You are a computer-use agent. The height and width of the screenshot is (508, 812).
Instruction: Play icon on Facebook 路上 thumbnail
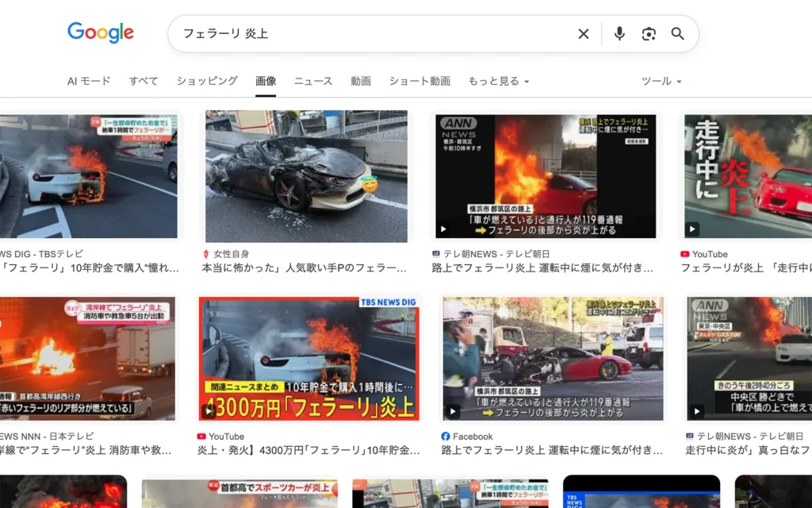coord(453,412)
